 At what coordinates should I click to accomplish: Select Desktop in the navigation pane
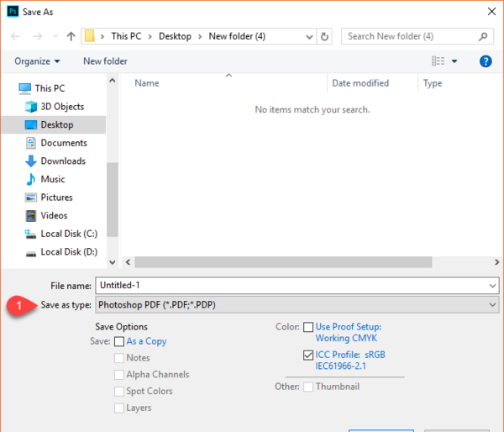tap(54, 124)
